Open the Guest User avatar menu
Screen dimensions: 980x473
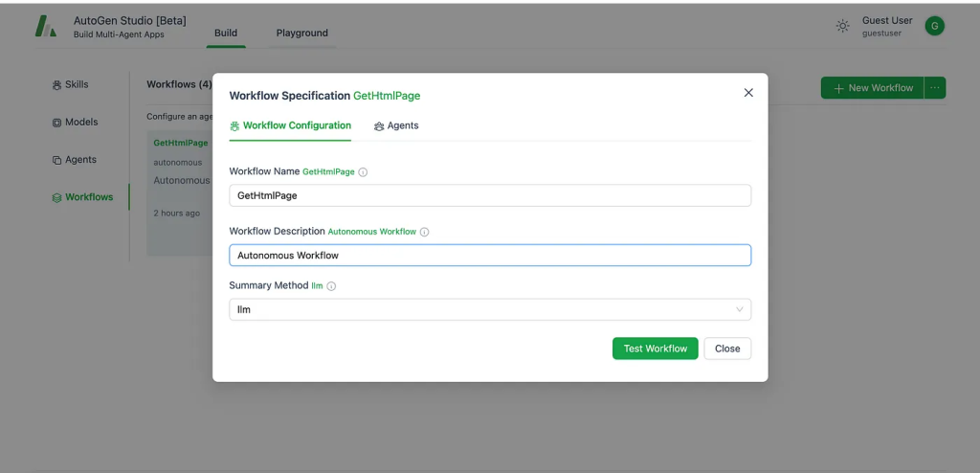pos(934,26)
